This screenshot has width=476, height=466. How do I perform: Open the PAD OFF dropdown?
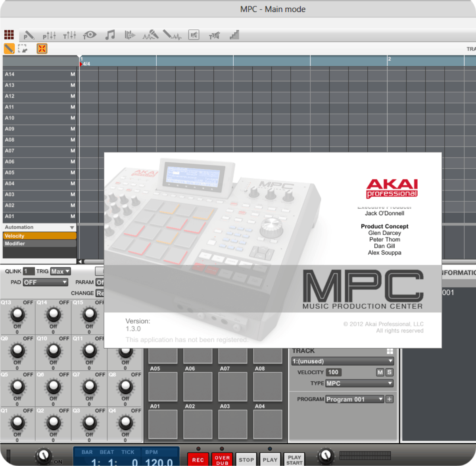tap(45, 282)
